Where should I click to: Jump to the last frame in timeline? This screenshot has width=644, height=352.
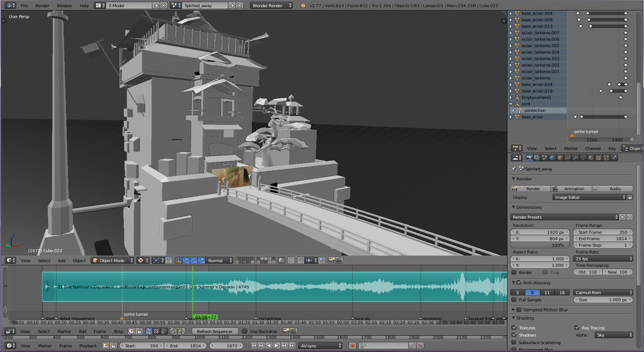(x=292, y=346)
